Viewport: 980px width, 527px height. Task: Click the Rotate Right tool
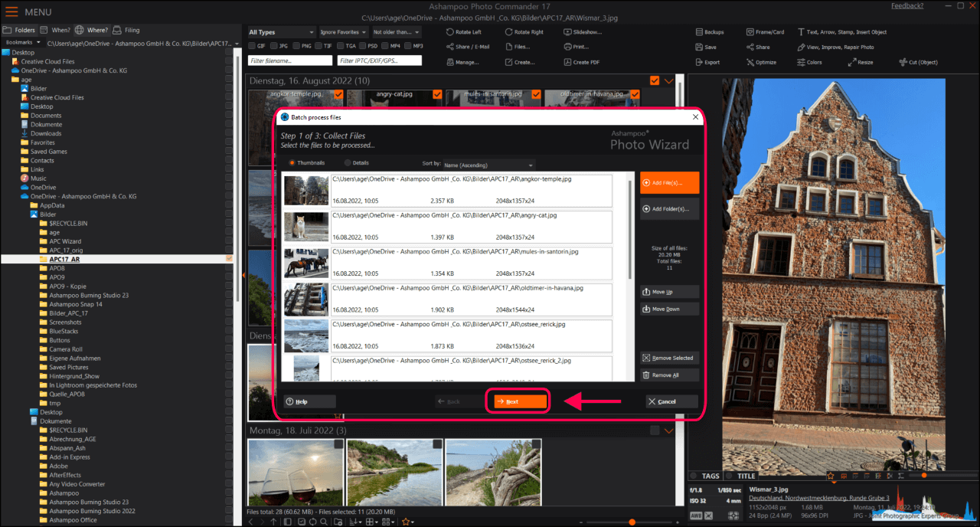(x=509, y=32)
